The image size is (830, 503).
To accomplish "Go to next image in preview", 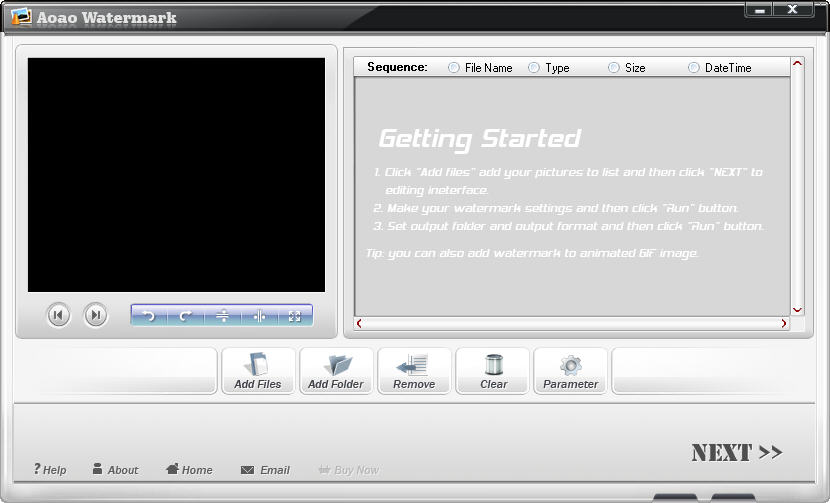I will tap(95, 316).
